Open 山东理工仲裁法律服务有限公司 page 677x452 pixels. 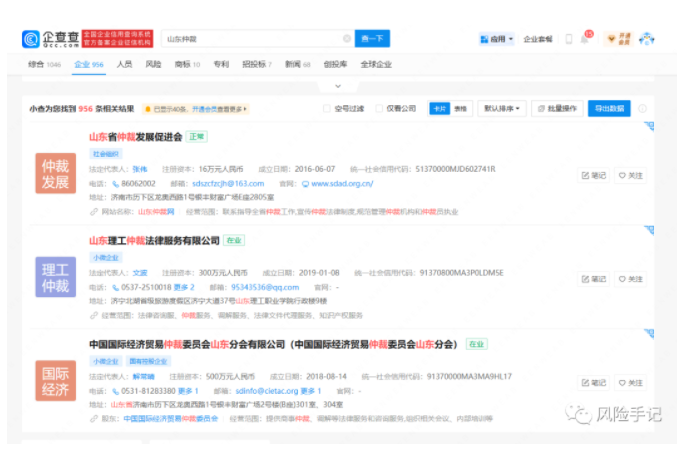(154, 240)
